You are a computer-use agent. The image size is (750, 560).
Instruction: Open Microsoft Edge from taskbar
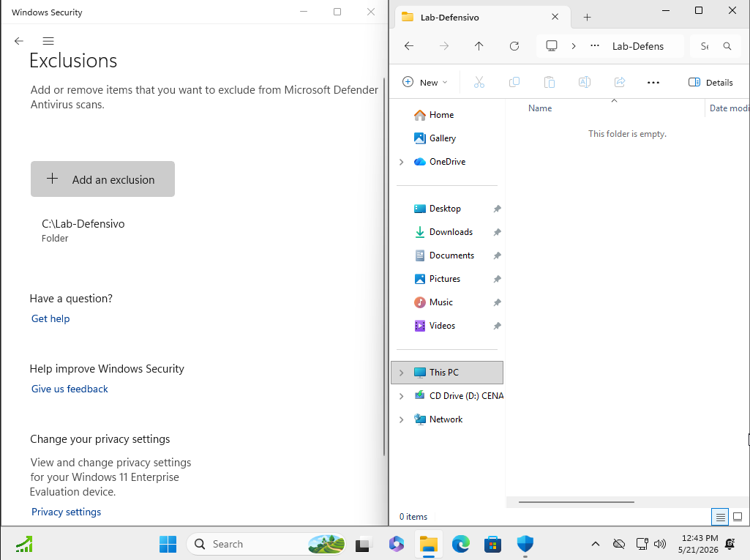point(461,544)
